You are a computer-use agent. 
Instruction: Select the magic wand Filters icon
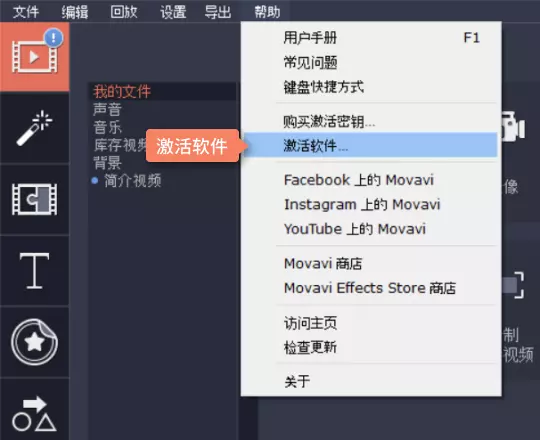[34, 128]
